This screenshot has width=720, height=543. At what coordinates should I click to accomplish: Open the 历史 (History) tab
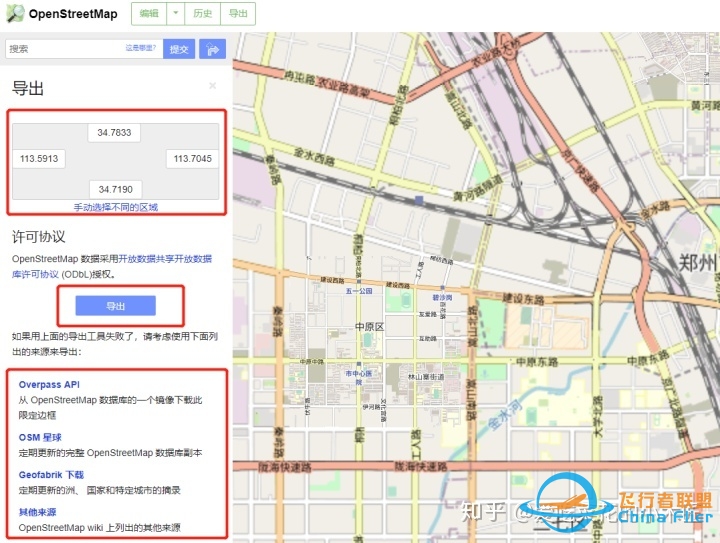tap(202, 14)
